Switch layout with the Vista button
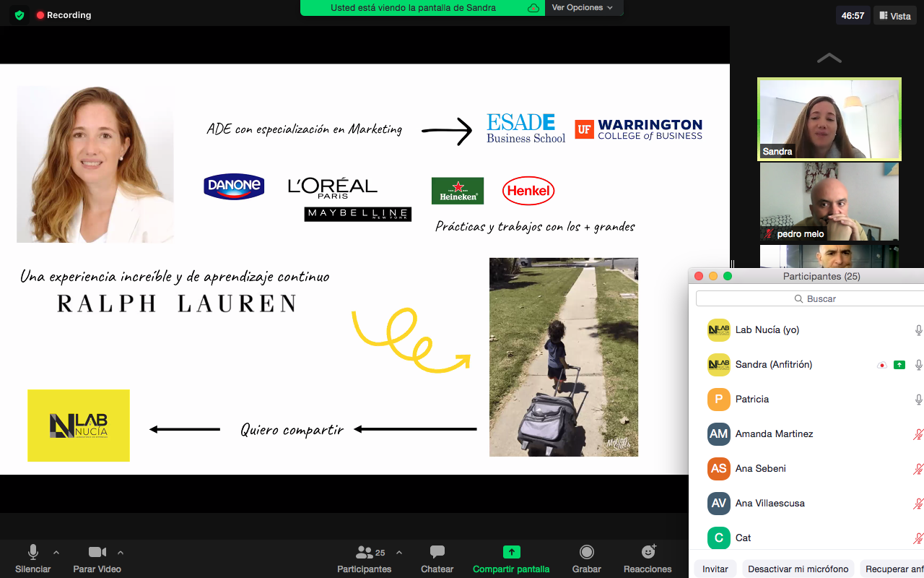Image resolution: width=924 pixels, height=578 pixels. (x=895, y=16)
